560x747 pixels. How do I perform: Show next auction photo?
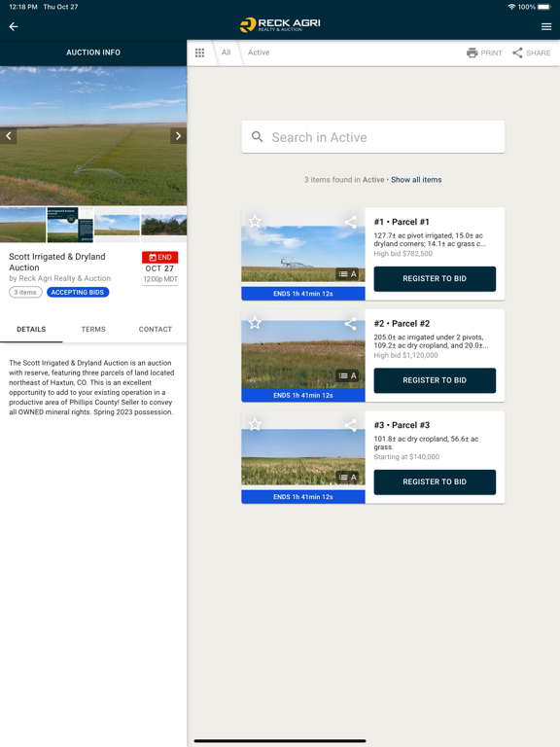click(x=178, y=136)
